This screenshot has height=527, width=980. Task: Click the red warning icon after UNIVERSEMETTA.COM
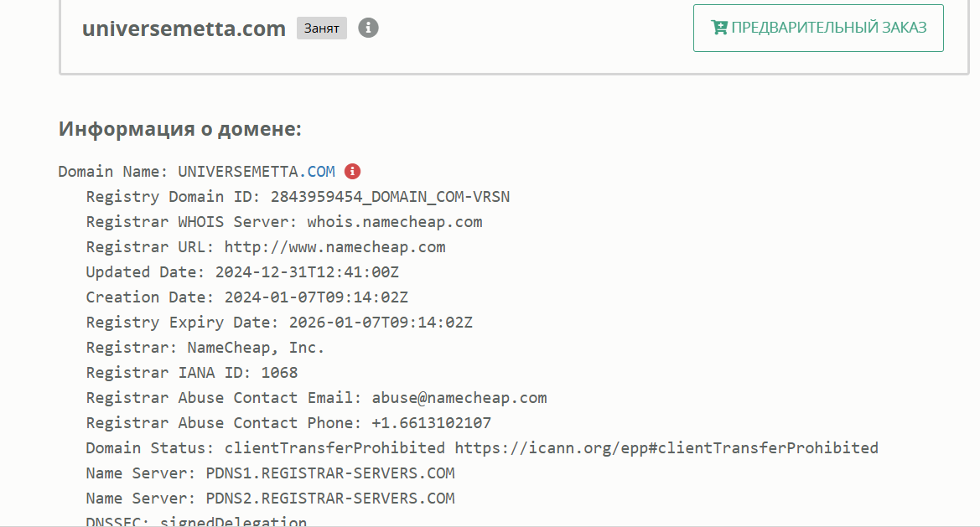pos(353,172)
